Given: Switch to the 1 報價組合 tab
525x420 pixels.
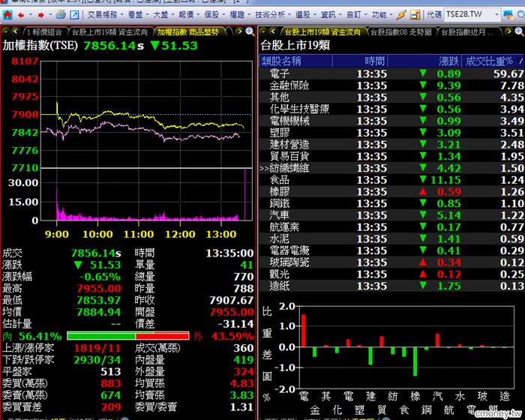Looking at the screenshot, I should tap(44, 32).
